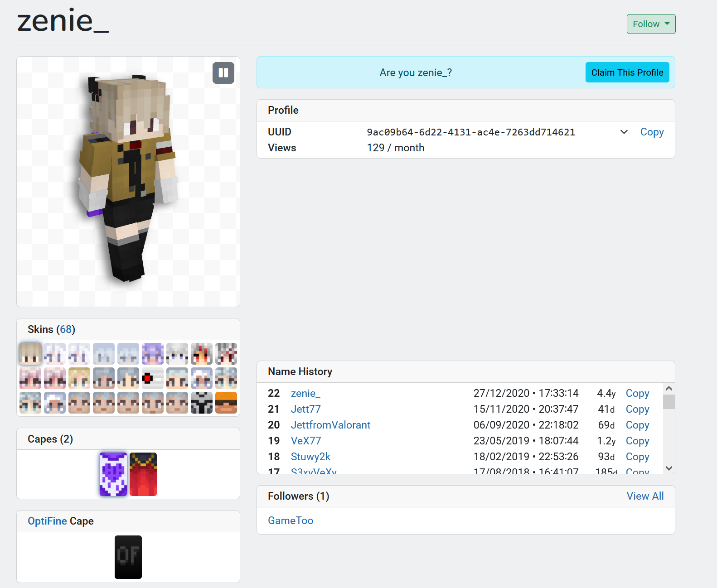Viewport: 717px width, 588px height.
Task: Click the Followers (1) heading
Action: [x=299, y=496]
